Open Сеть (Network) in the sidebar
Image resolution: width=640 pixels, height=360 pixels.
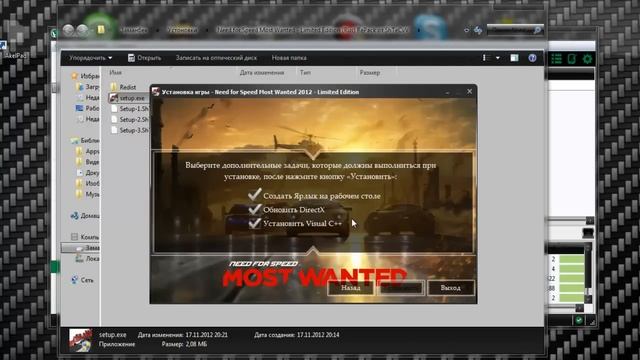click(82, 280)
